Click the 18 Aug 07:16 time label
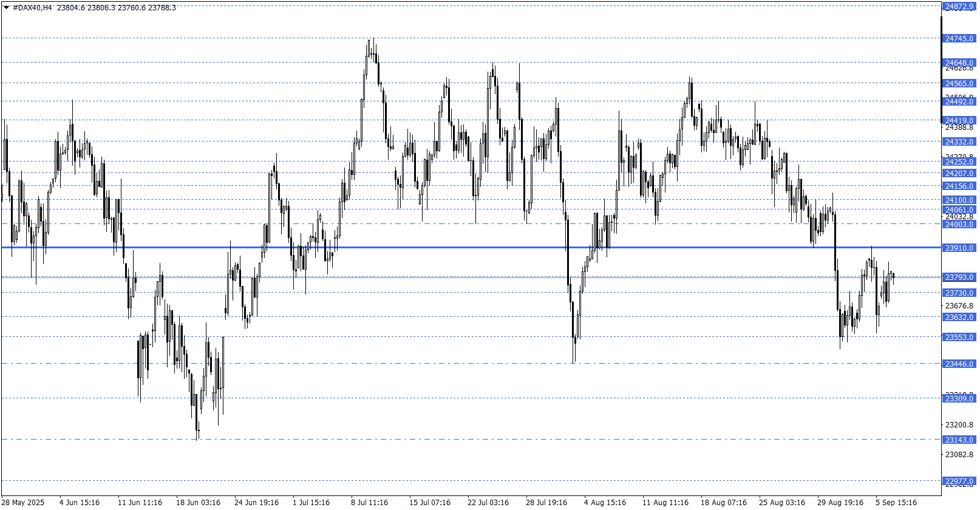Image resolution: width=980 pixels, height=510 pixels. (x=724, y=503)
